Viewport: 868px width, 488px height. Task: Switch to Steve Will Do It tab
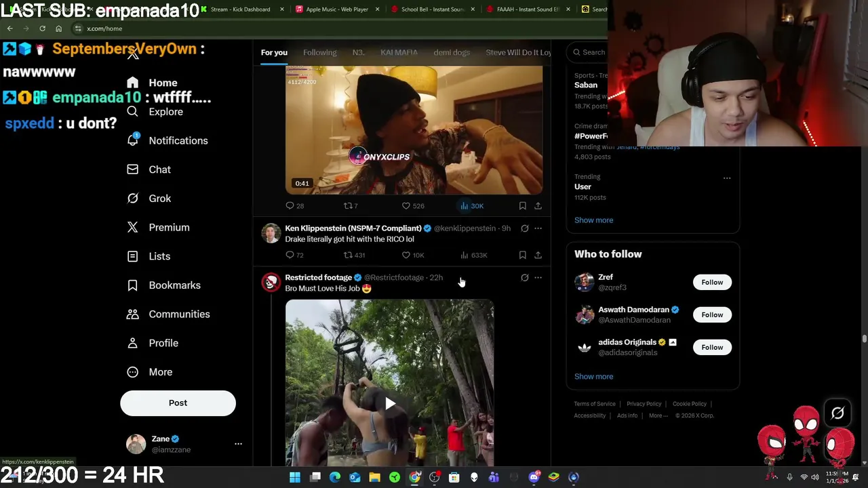click(x=518, y=52)
